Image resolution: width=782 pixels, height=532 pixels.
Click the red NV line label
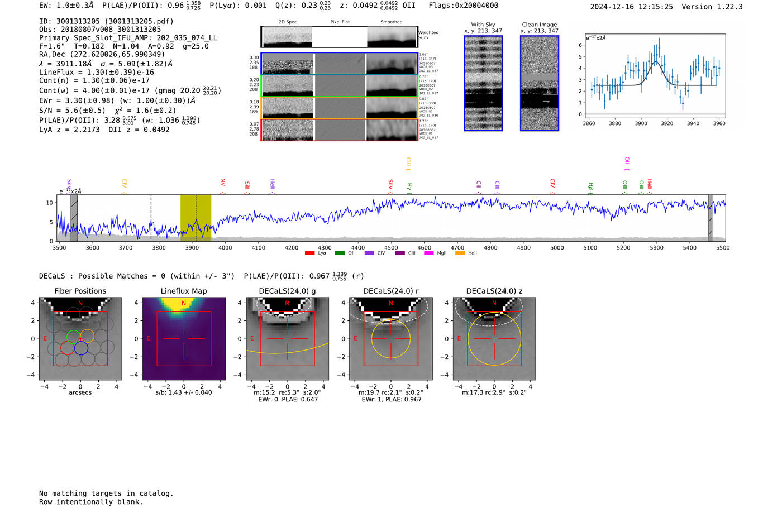[x=223, y=186]
